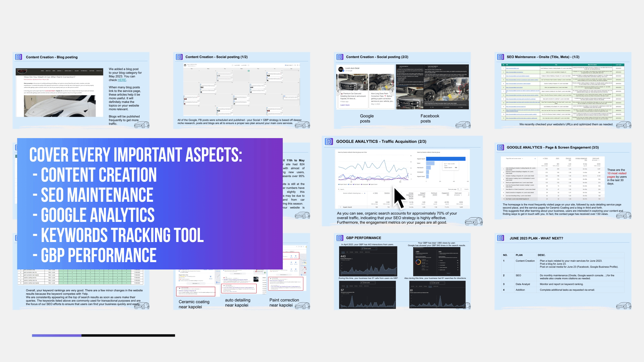
Task: Click the car sketch icon on Blog posting slide
Action: pyautogui.click(x=142, y=125)
